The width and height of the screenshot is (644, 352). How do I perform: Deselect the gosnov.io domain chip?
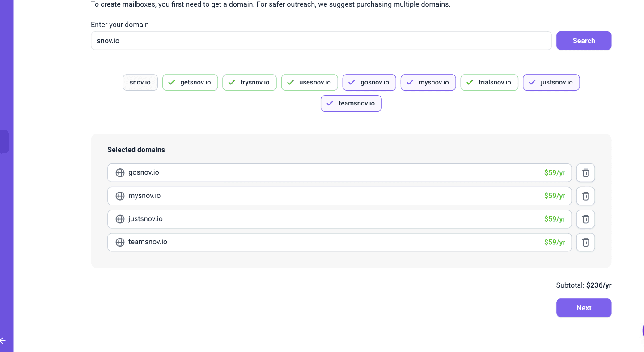pos(369,83)
